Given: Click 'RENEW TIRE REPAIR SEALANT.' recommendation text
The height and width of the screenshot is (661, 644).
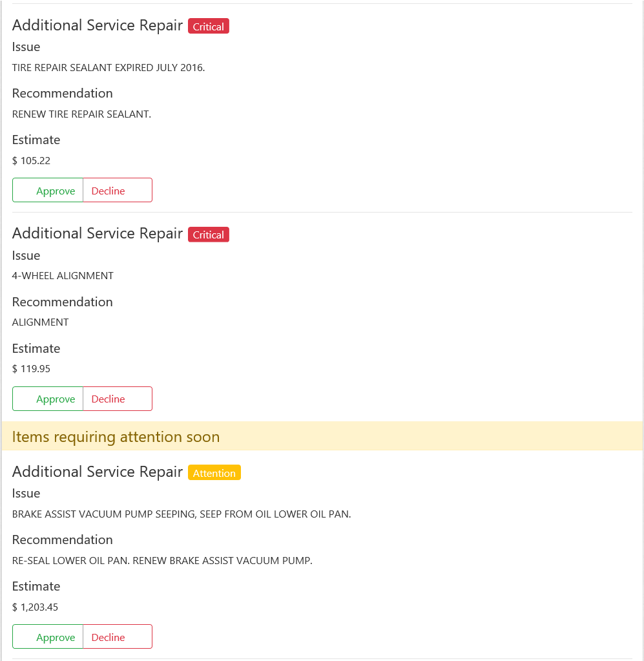Looking at the screenshot, I should pyautogui.click(x=81, y=114).
